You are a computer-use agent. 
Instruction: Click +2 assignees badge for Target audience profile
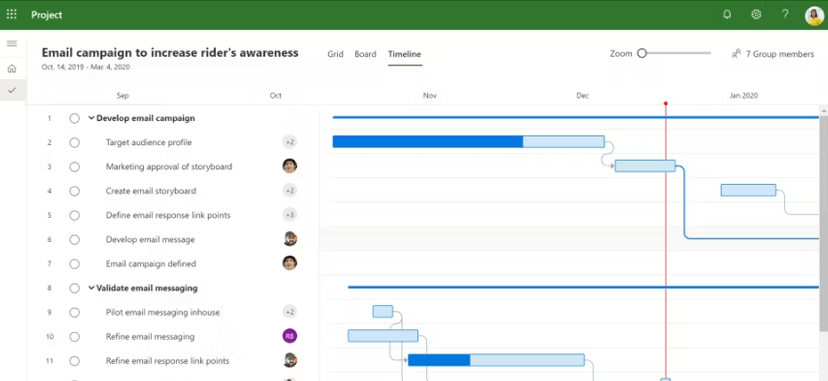pyautogui.click(x=289, y=142)
